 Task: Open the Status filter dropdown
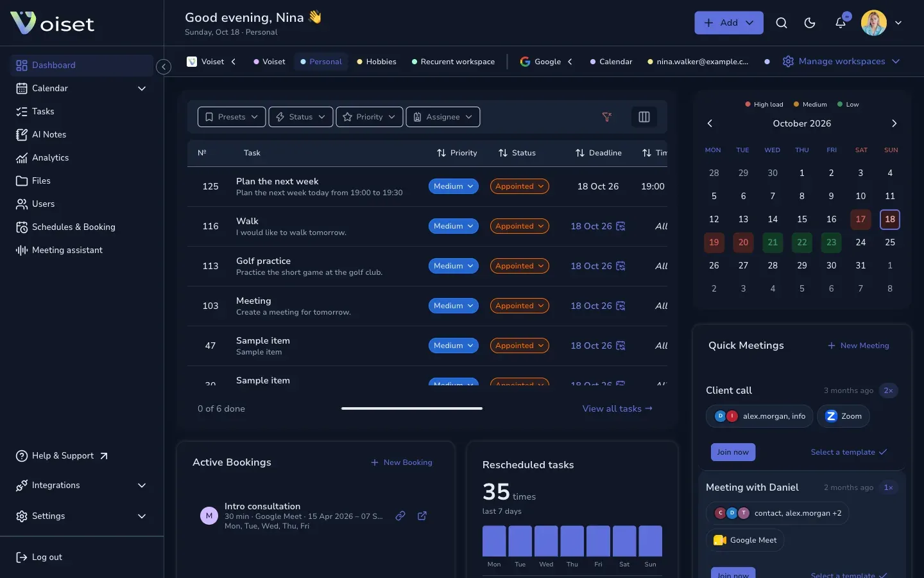click(x=301, y=117)
